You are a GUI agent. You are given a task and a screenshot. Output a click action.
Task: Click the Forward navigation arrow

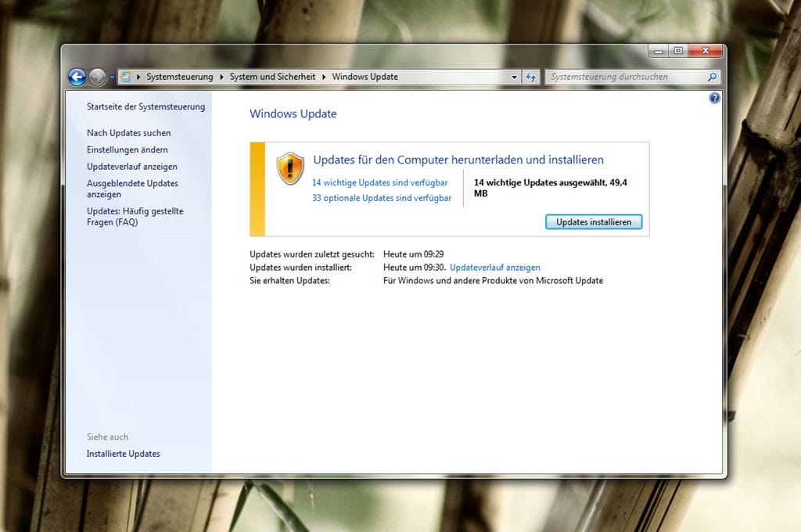pos(97,77)
